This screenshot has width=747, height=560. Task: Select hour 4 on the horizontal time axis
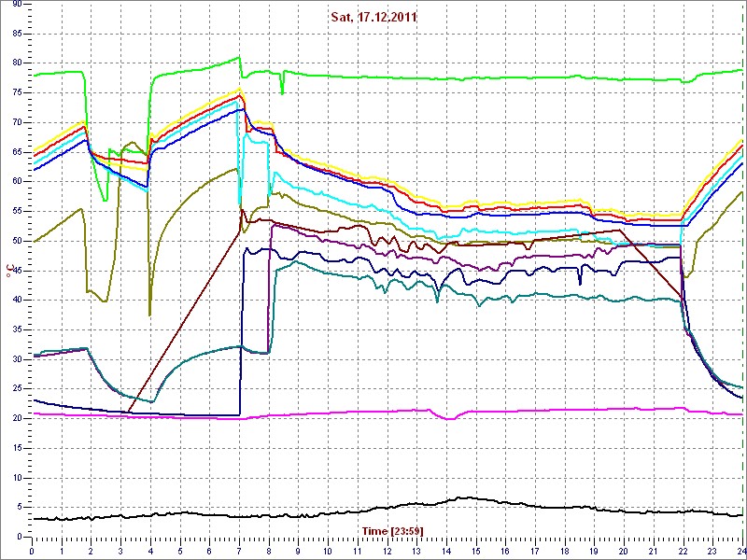click(150, 551)
